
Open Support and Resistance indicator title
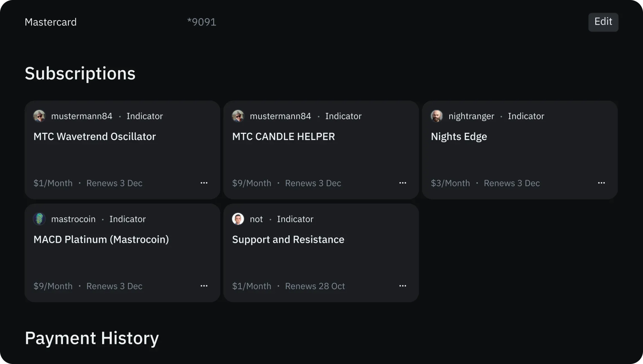tap(288, 239)
